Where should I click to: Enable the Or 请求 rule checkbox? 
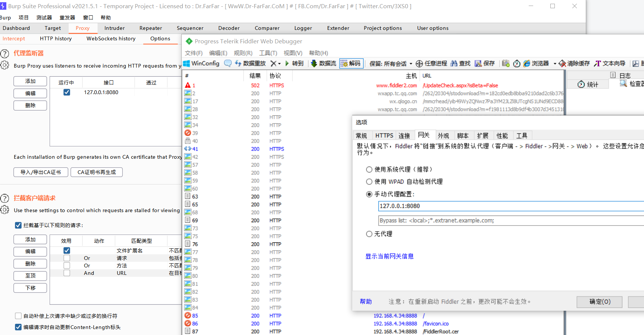pos(67,258)
